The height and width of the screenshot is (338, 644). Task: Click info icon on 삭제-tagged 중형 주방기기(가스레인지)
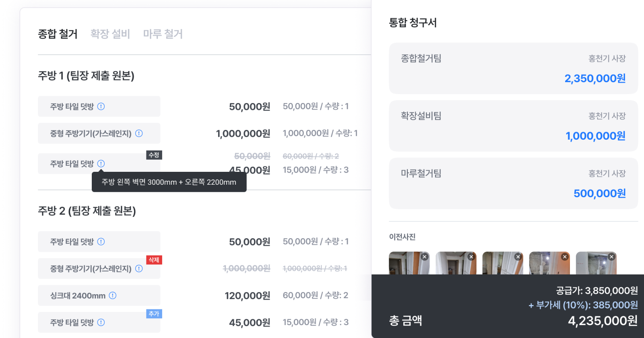tap(139, 268)
